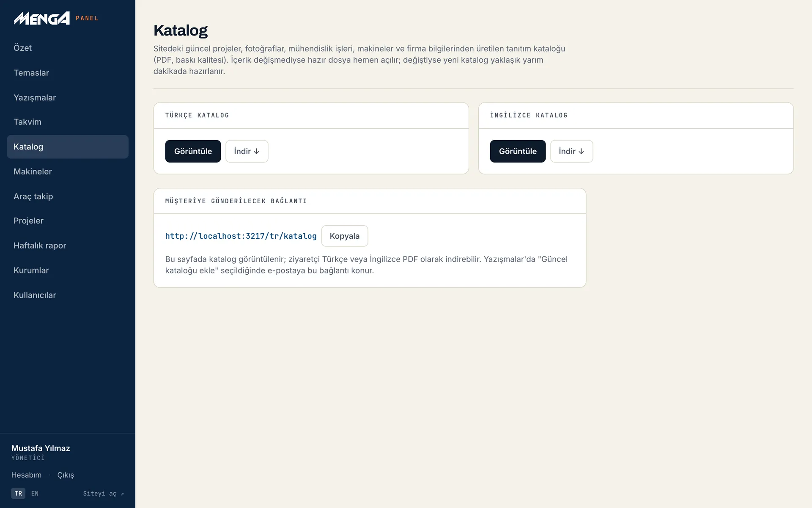Viewport: 812px width, 508px height.
Task: Select the Katalog sidebar item
Action: click(68, 147)
